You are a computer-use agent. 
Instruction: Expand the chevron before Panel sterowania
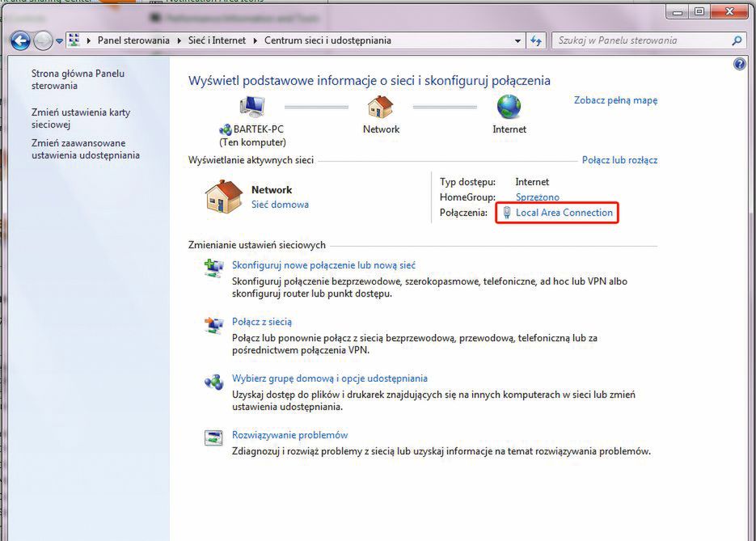click(x=89, y=41)
